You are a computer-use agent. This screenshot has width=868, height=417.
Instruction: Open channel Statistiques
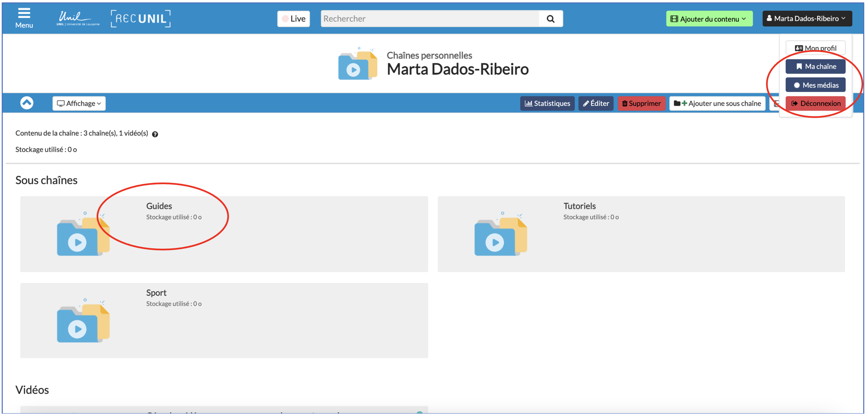tap(547, 103)
